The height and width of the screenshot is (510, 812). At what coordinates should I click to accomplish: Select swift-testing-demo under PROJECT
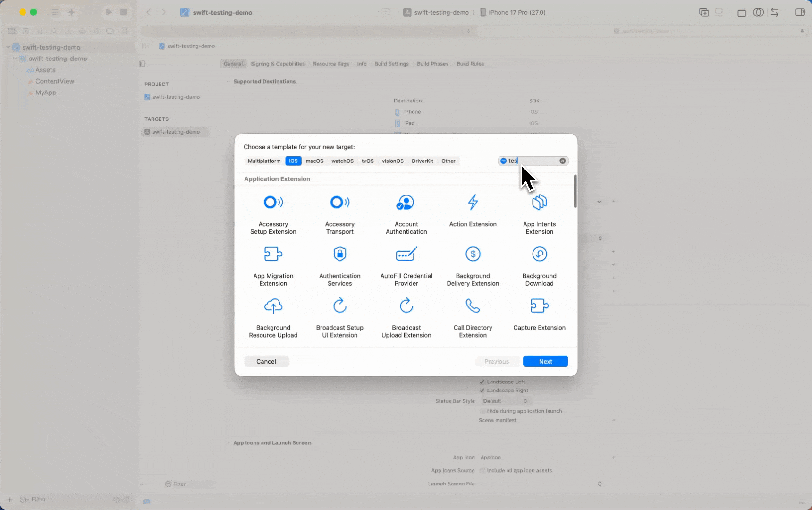175,97
